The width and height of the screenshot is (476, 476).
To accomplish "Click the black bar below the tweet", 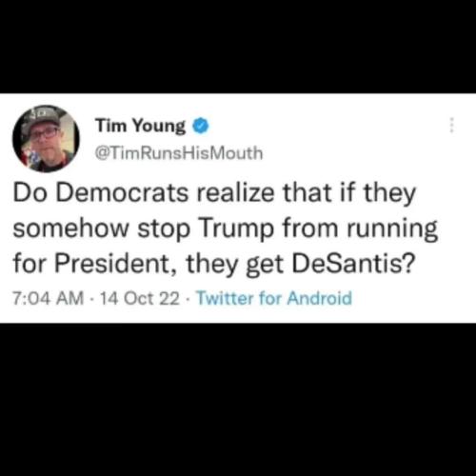I will click(238, 400).
